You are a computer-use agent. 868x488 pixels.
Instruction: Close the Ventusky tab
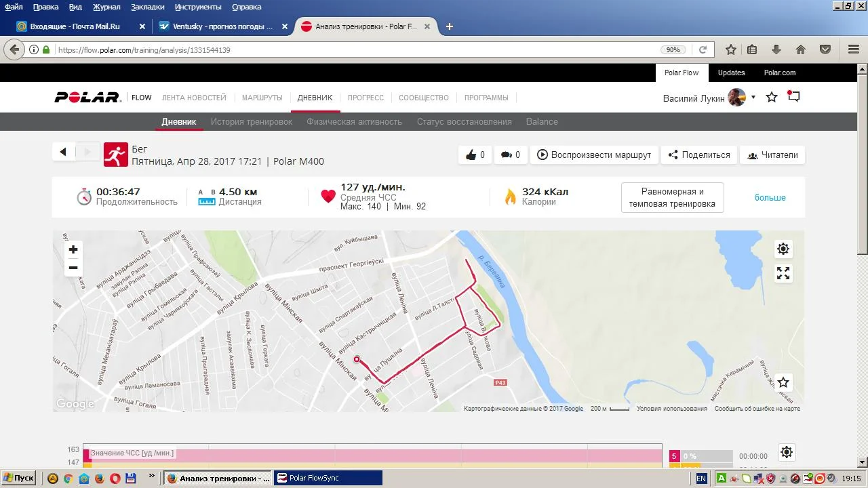pos(285,26)
